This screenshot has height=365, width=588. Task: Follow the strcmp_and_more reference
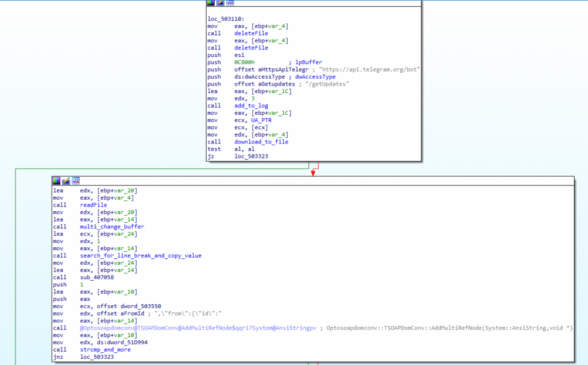point(104,350)
